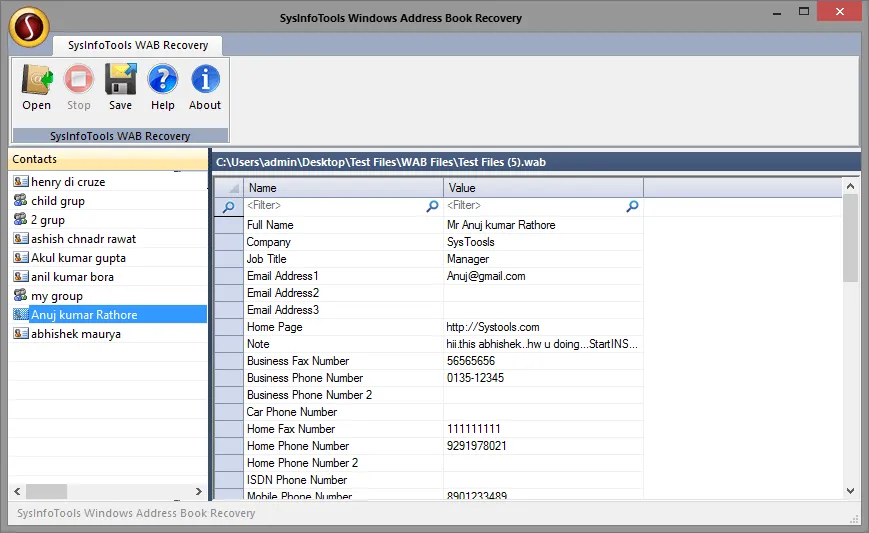Click the Name column filter field

pyautogui.click(x=335, y=206)
